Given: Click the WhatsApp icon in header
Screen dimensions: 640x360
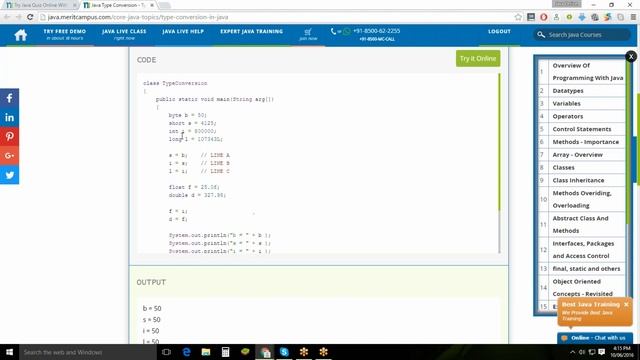Looking at the screenshot, I should [x=347, y=31].
